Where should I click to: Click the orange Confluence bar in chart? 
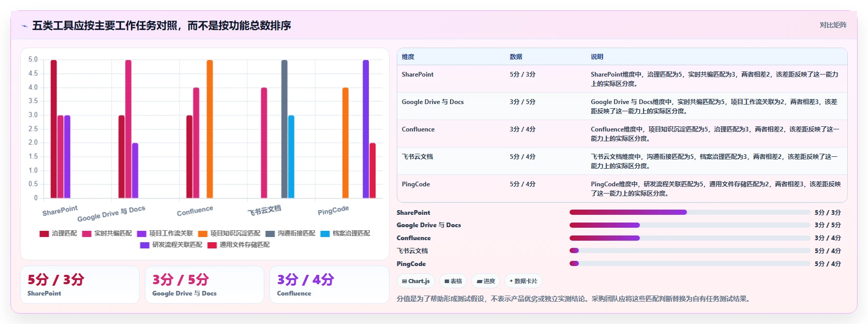pos(209,129)
